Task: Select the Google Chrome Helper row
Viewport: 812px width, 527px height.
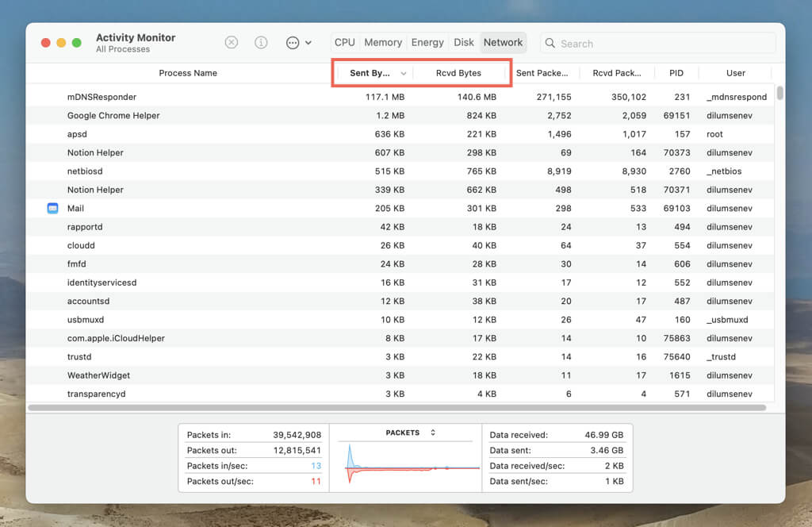Action: pyautogui.click(x=400, y=116)
